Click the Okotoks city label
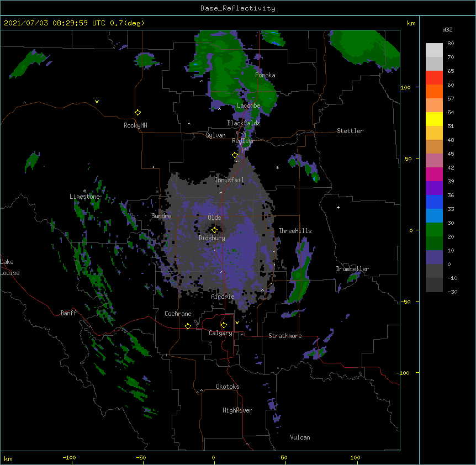476x465 pixels. point(228,387)
